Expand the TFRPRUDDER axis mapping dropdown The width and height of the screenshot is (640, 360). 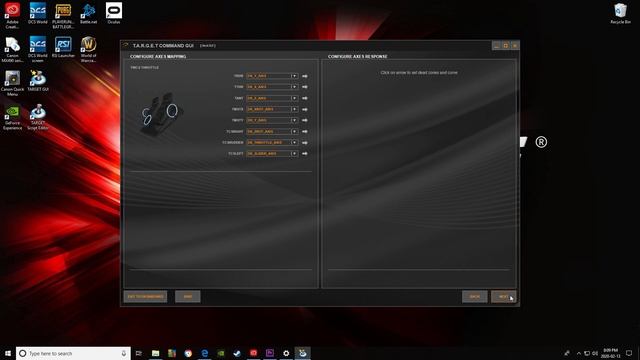pyautogui.click(x=294, y=142)
